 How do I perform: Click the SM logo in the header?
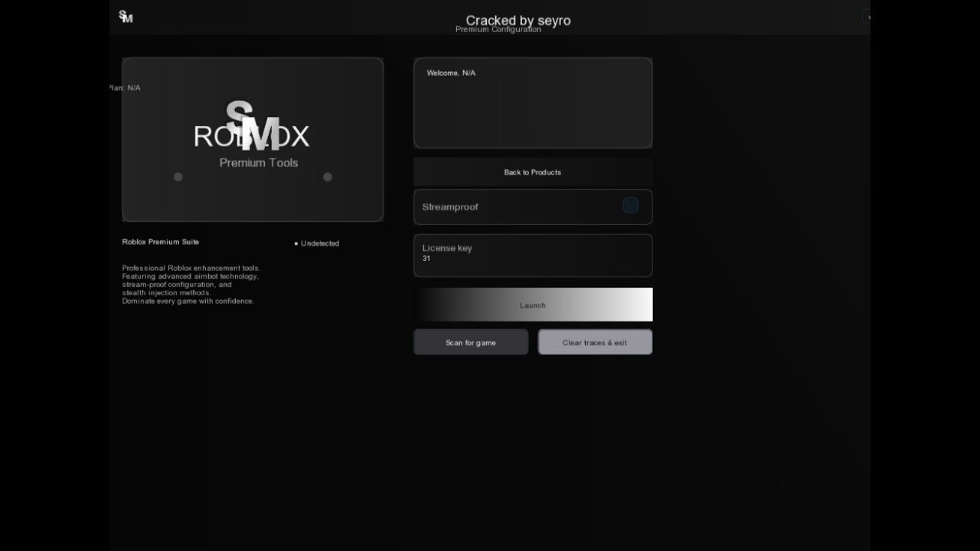point(126,17)
